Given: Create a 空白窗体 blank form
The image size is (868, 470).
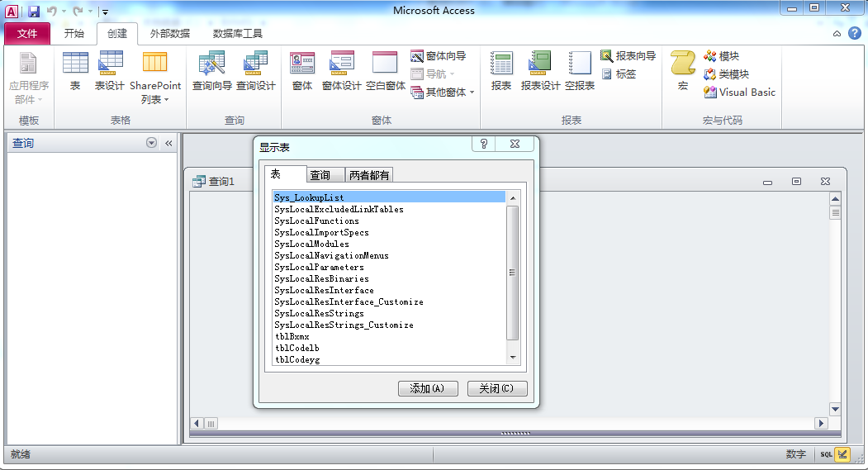Looking at the screenshot, I should pyautogui.click(x=386, y=71).
